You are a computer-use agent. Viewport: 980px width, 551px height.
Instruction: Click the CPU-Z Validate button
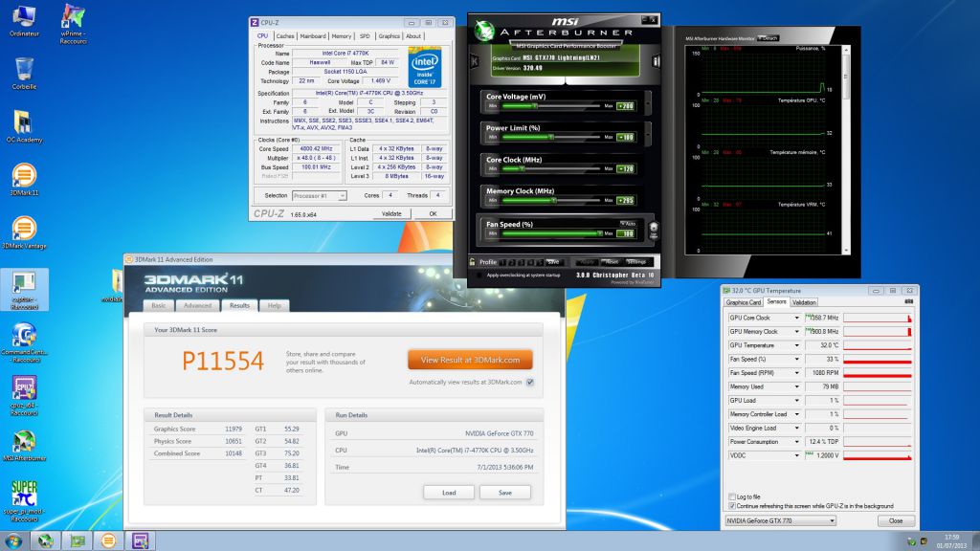coord(391,213)
